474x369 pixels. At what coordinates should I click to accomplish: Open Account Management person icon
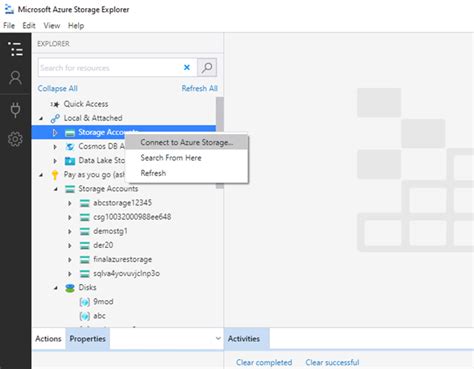pyautogui.click(x=15, y=78)
